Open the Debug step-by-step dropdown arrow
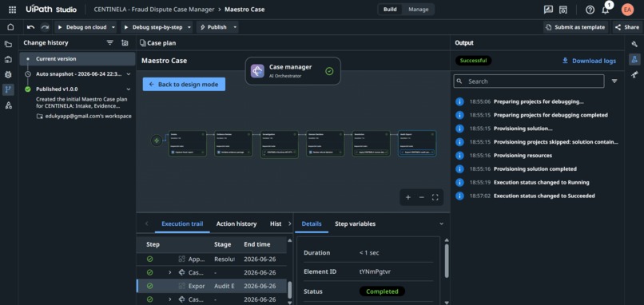 click(x=189, y=27)
